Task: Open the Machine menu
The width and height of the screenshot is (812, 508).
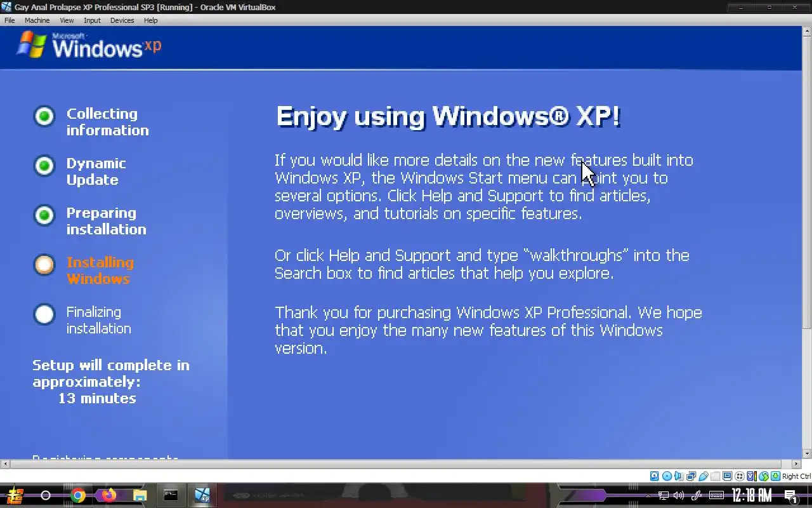Action: (x=37, y=20)
